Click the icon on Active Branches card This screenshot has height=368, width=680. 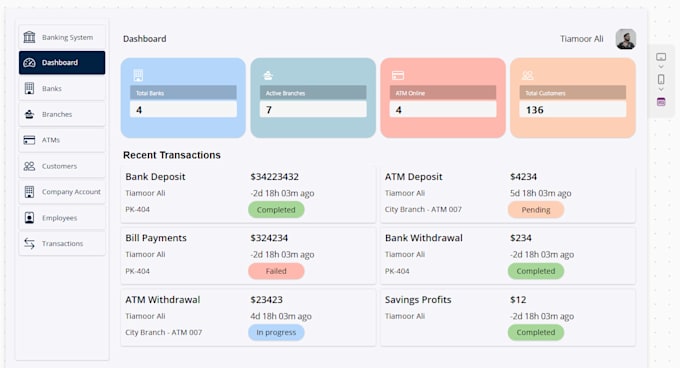pyautogui.click(x=268, y=75)
